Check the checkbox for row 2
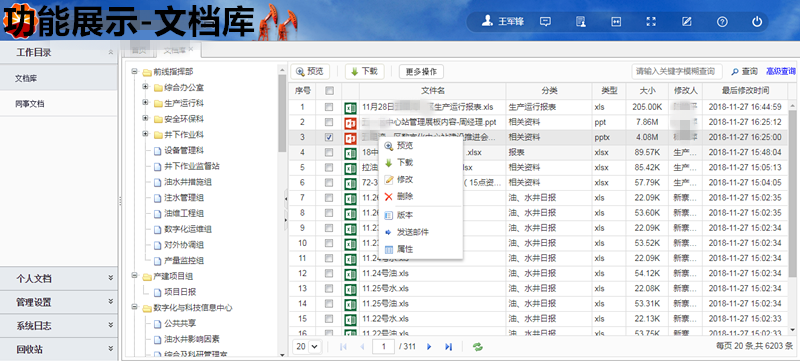This screenshot has height=363, width=800. point(329,123)
